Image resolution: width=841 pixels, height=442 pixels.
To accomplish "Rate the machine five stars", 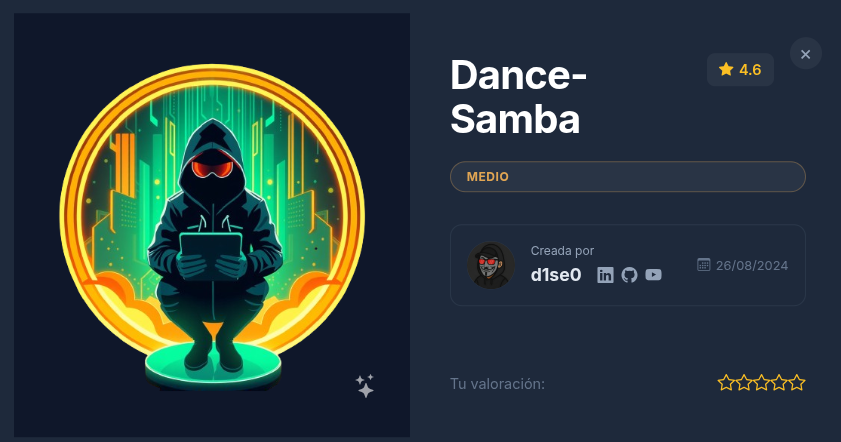I will pyautogui.click(x=797, y=382).
